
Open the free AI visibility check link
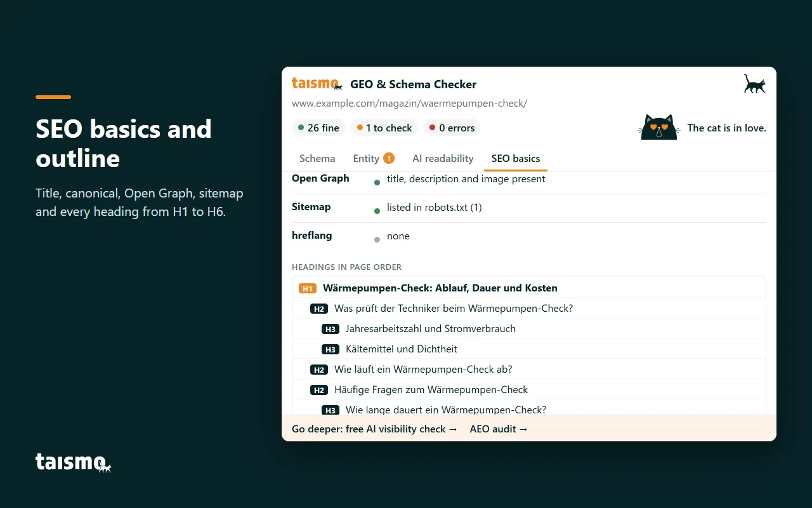pos(374,429)
